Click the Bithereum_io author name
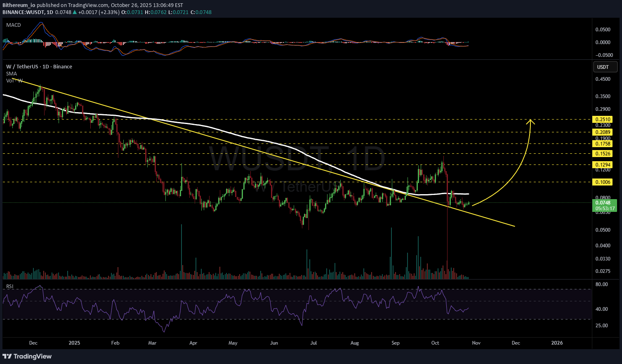This screenshot has width=622, height=364. [19, 5]
